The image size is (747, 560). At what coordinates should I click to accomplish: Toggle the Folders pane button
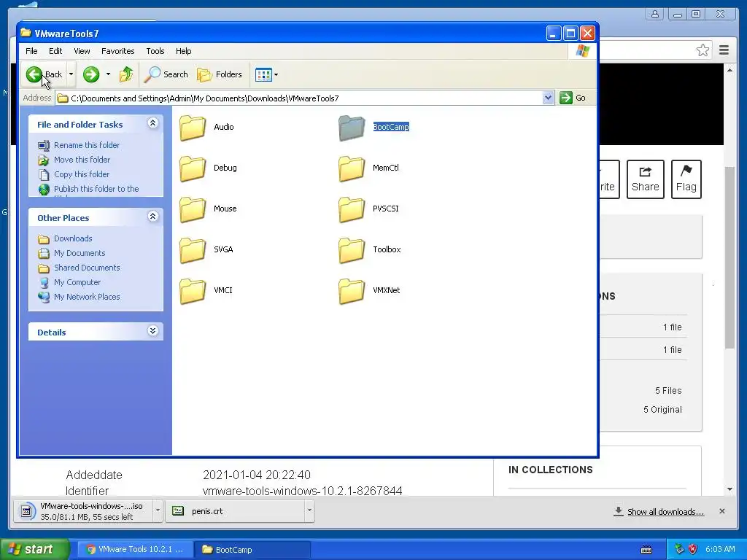coord(220,74)
